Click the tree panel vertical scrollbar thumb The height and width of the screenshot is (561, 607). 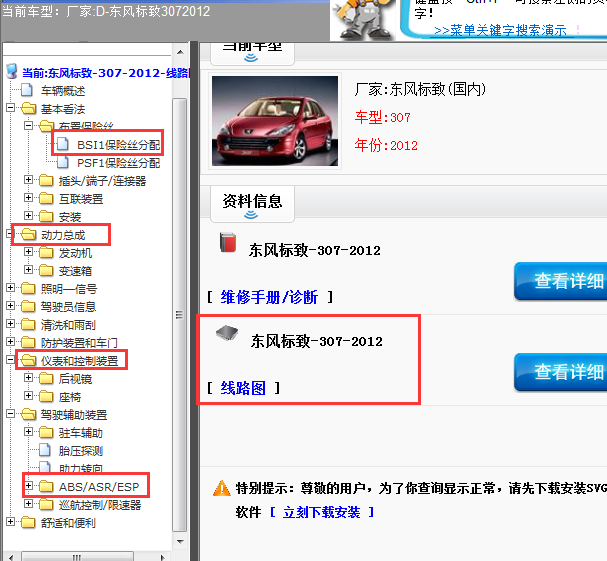[x=180, y=315]
